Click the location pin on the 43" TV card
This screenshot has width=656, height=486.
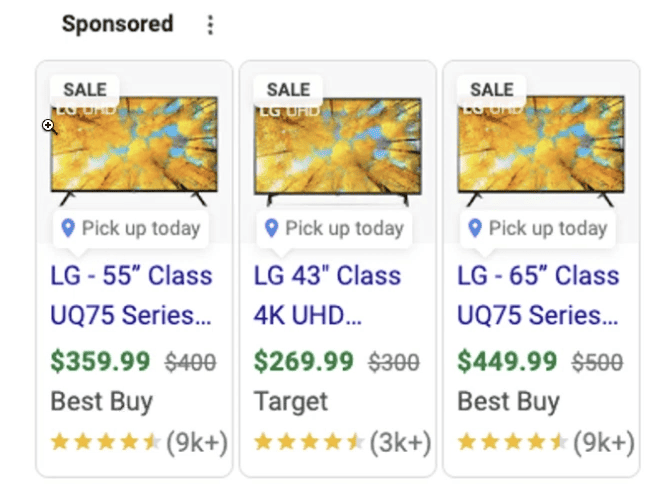click(x=272, y=228)
